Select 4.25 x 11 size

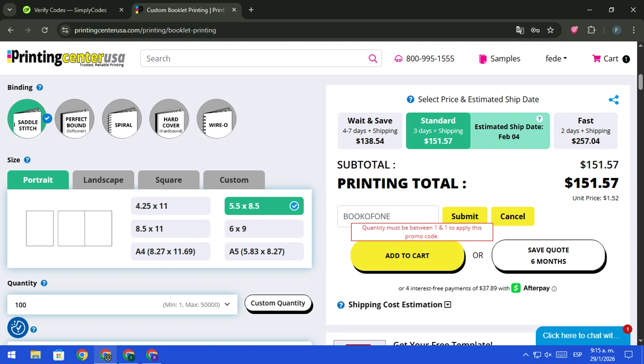pyautogui.click(x=170, y=206)
